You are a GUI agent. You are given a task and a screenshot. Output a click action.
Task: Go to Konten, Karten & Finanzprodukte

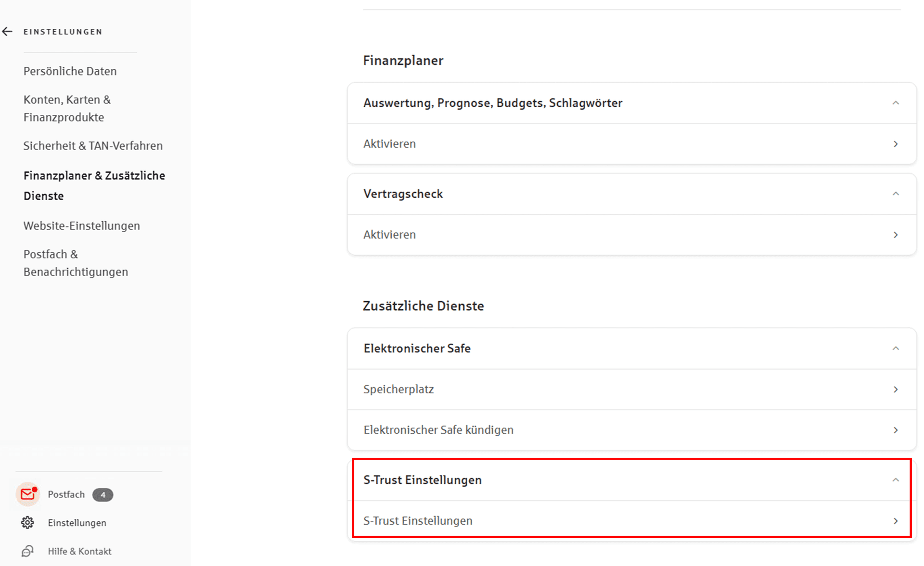point(67,108)
